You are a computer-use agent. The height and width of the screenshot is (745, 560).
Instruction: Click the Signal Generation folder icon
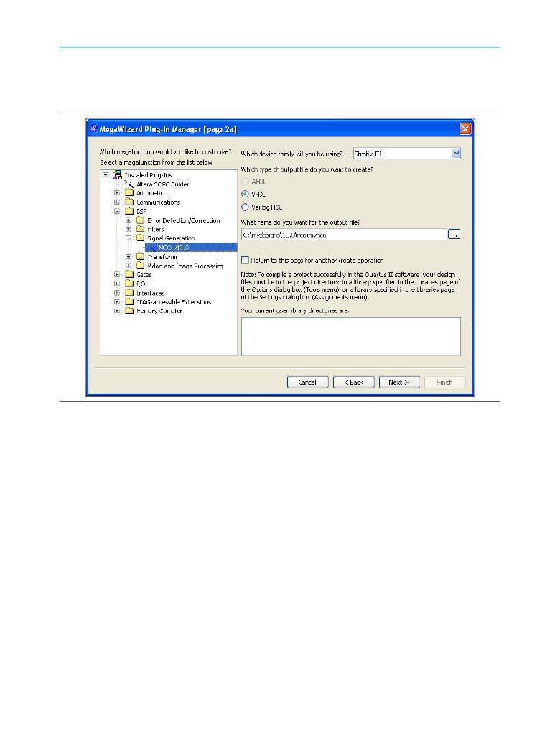(x=140, y=238)
